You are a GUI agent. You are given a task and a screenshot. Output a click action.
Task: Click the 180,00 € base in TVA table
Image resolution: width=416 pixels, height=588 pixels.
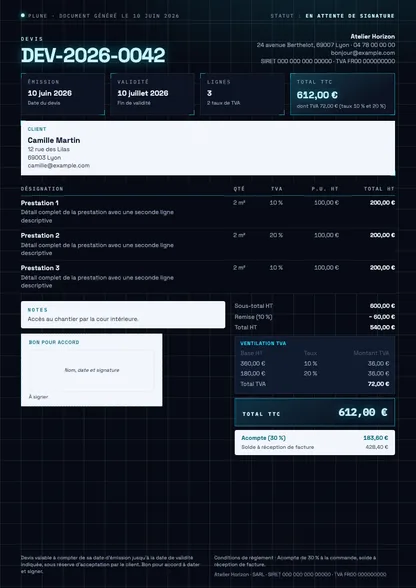pyautogui.click(x=253, y=374)
